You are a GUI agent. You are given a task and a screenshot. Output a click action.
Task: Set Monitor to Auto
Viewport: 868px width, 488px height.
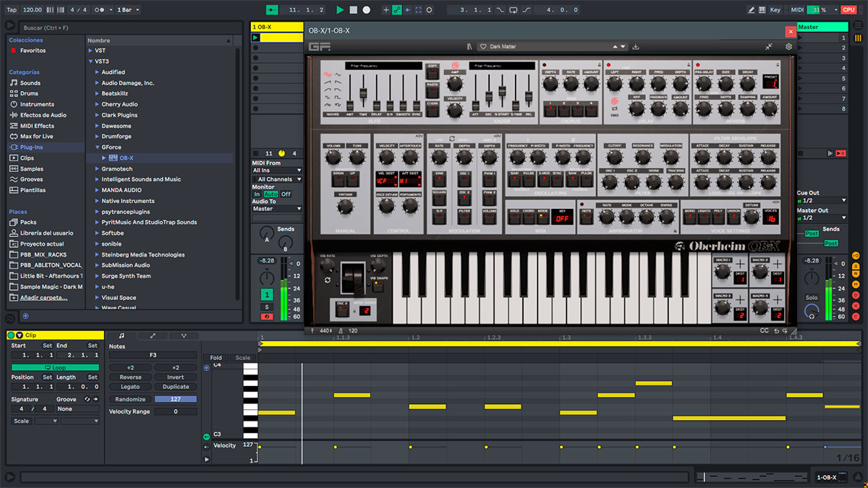[x=271, y=194]
